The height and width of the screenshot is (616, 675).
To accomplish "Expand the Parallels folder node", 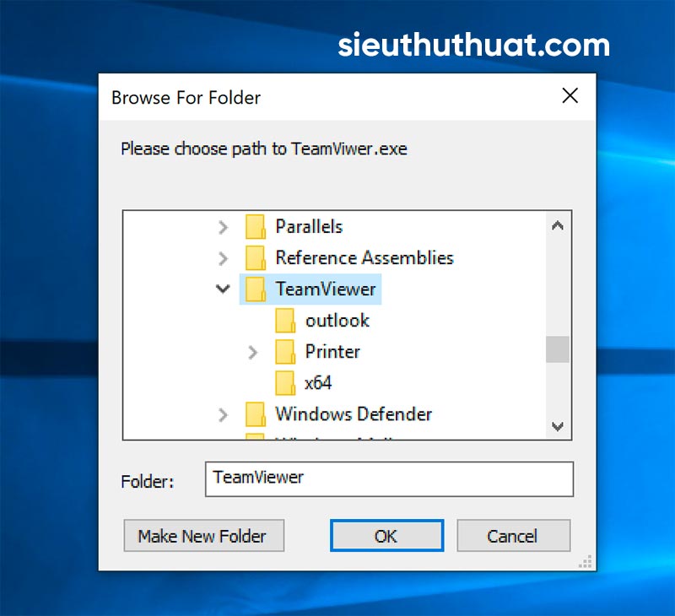I will (x=223, y=227).
